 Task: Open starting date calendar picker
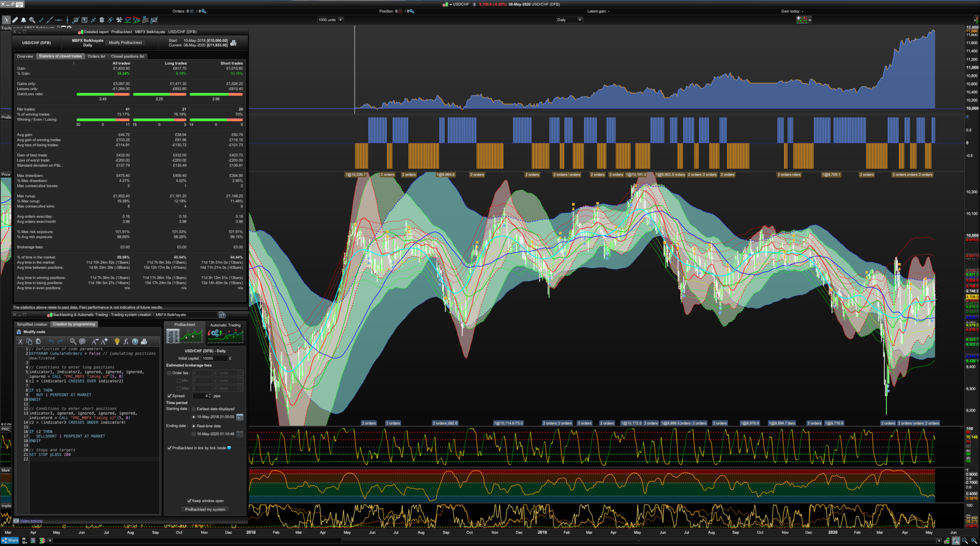(x=240, y=417)
